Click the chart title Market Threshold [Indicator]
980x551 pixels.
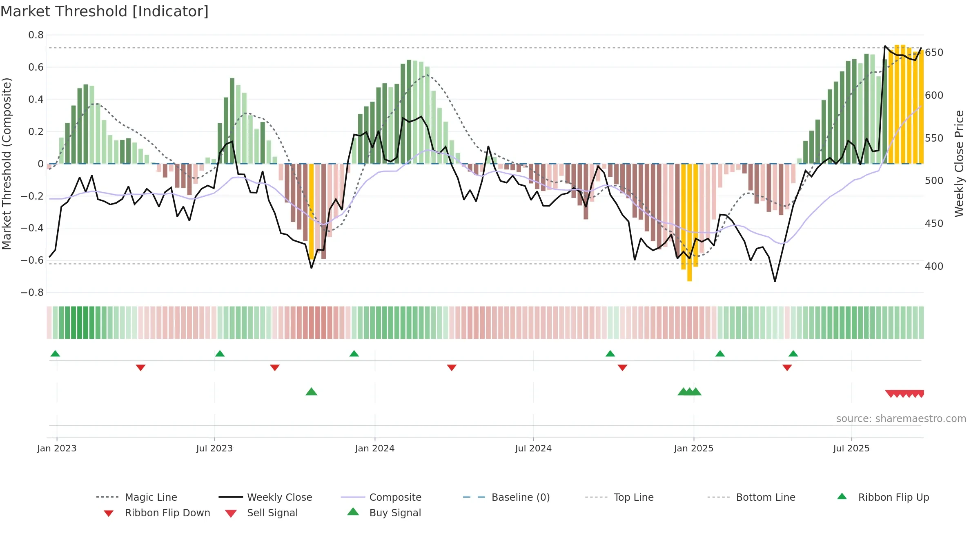pos(105,11)
